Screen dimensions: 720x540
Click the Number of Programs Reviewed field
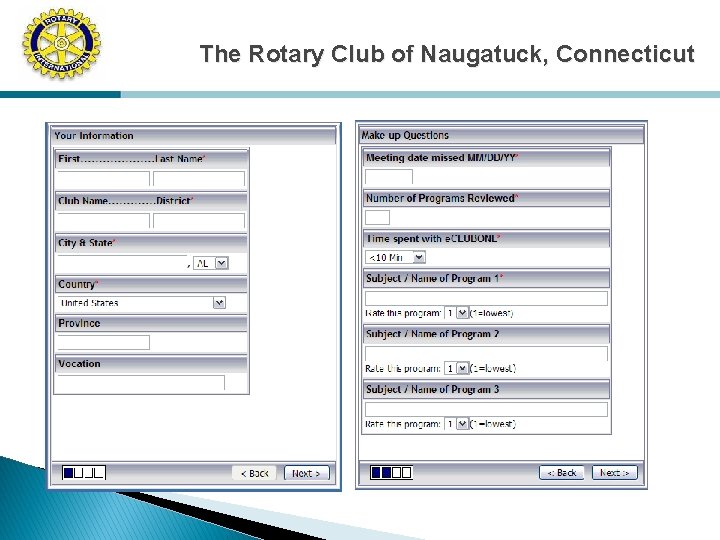pos(377,217)
